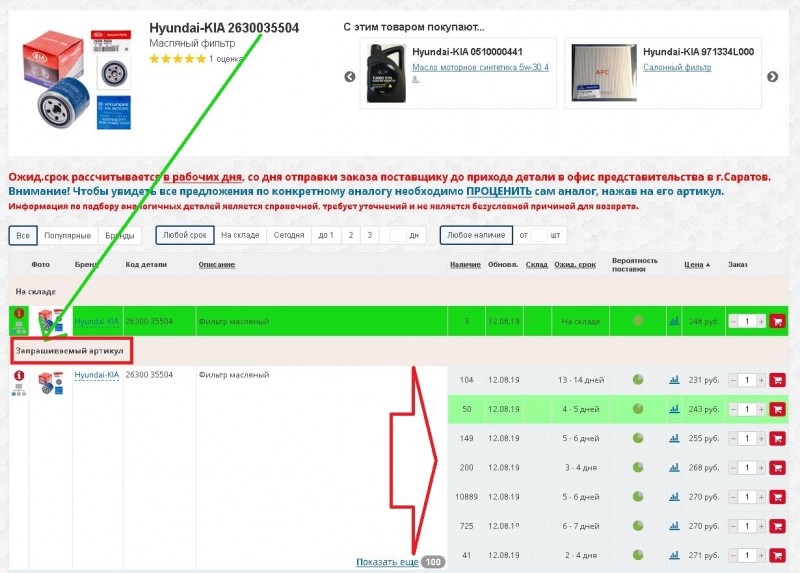
Task: Open cabin filter product image
Action: click(604, 72)
